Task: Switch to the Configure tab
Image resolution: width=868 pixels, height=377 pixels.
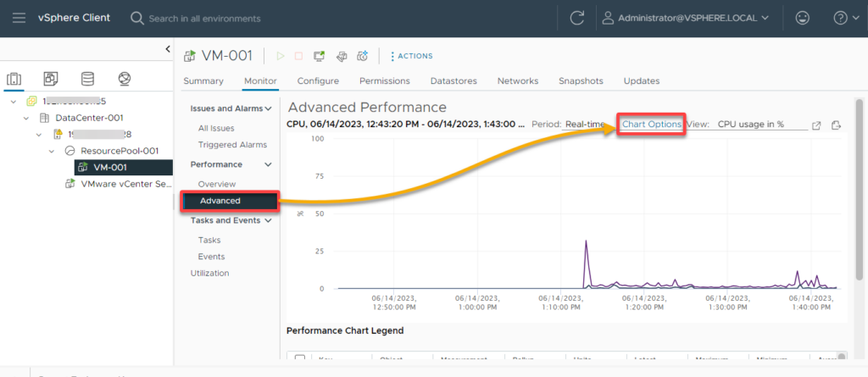Action: (x=318, y=81)
